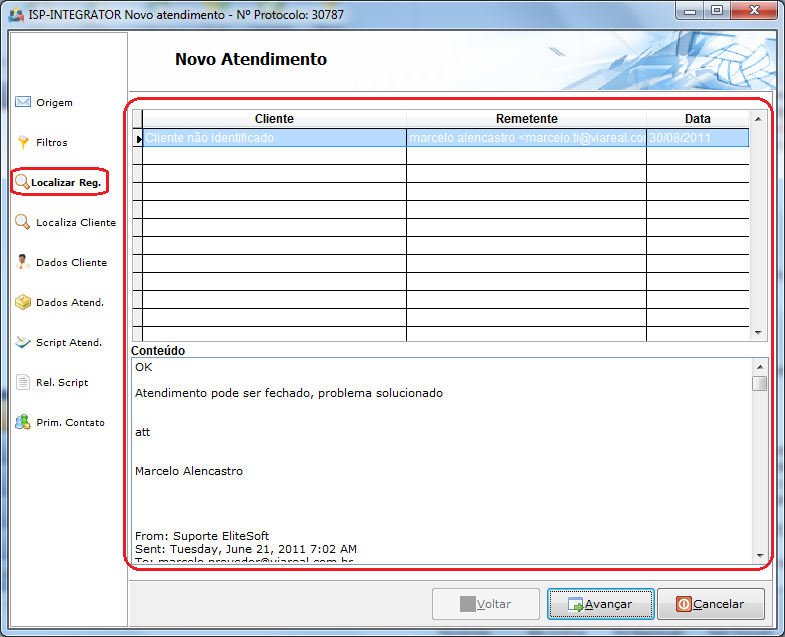Image resolution: width=785 pixels, height=637 pixels.
Task: Select the 'Cliente não Identificado' row
Action: [274, 138]
